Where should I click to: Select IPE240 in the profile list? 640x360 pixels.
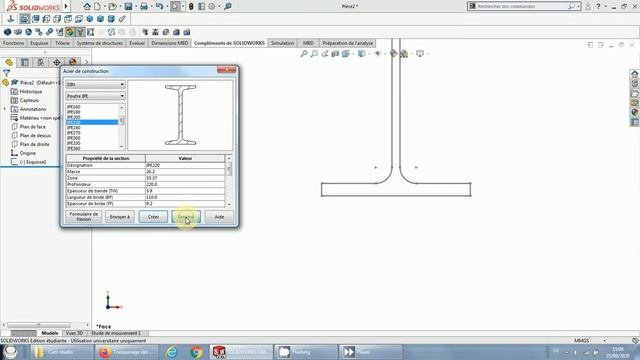(x=74, y=128)
